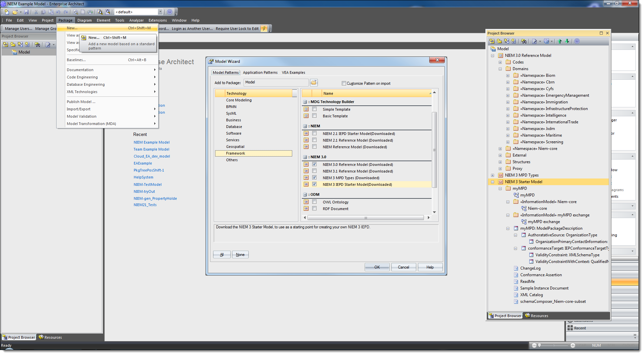Open the Cloud_EA_dev_model recent link
Screen dimensions: 644x355
pyautogui.click(x=152, y=156)
